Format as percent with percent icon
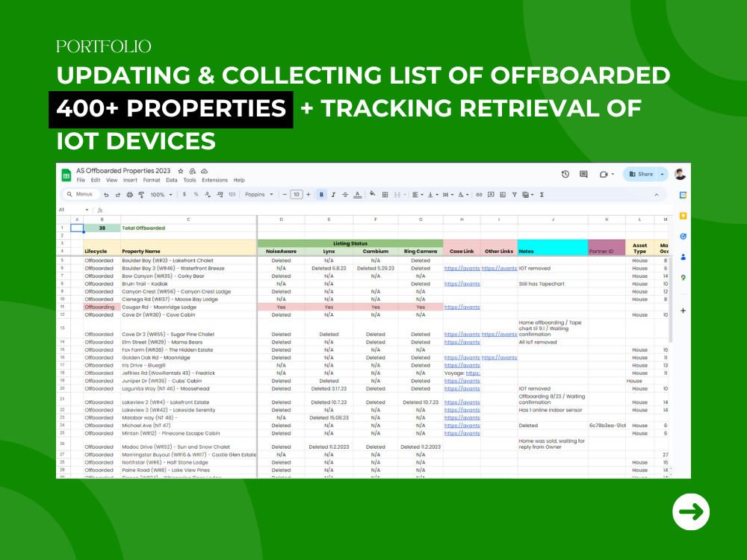Image resolution: width=747 pixels, height=560 pixels. click(x=196, y=195)
